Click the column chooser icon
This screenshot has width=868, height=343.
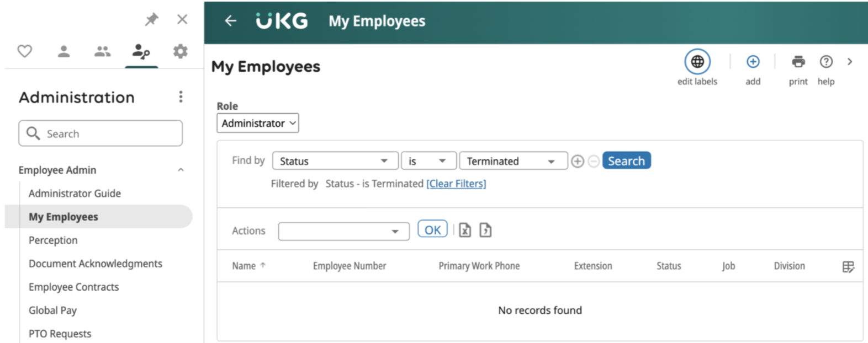coord(848,267)
